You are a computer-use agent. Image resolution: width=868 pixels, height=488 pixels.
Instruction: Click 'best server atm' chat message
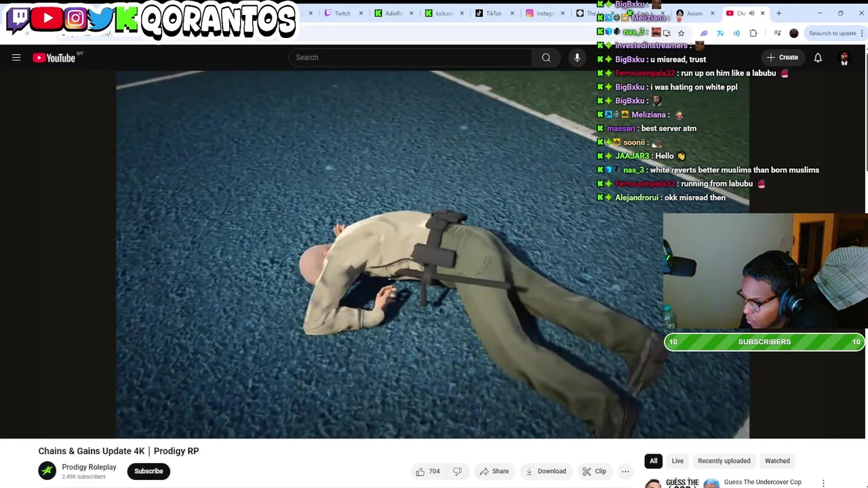pyautogui.click(x=669, y=128)
